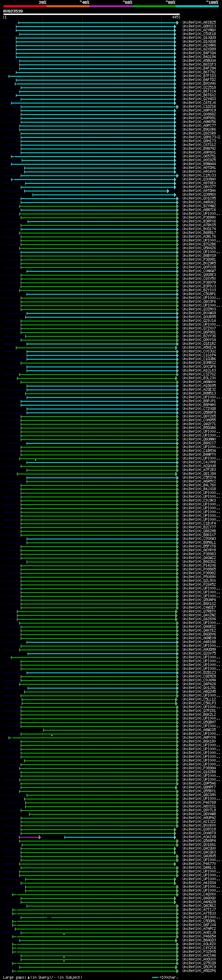Select the UniRef100_Q9P546 label
Image resolution: width=222 pixels, height=980 pixels.
[199, 783]
